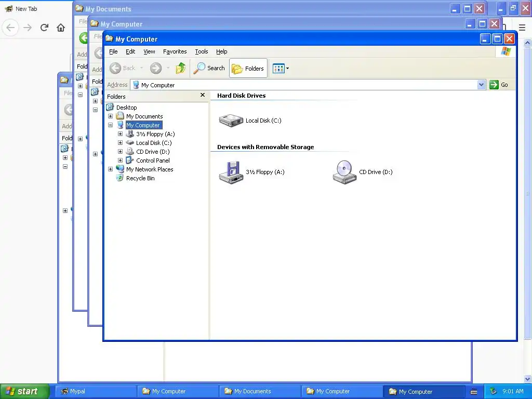Screen dimensions: 532x399
Task: Open Search with the magnifying glass button
Action: [209, 68]
